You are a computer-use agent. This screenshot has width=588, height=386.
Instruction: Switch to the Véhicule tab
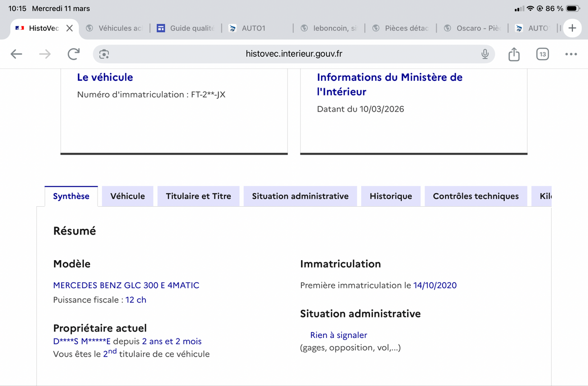127,196
